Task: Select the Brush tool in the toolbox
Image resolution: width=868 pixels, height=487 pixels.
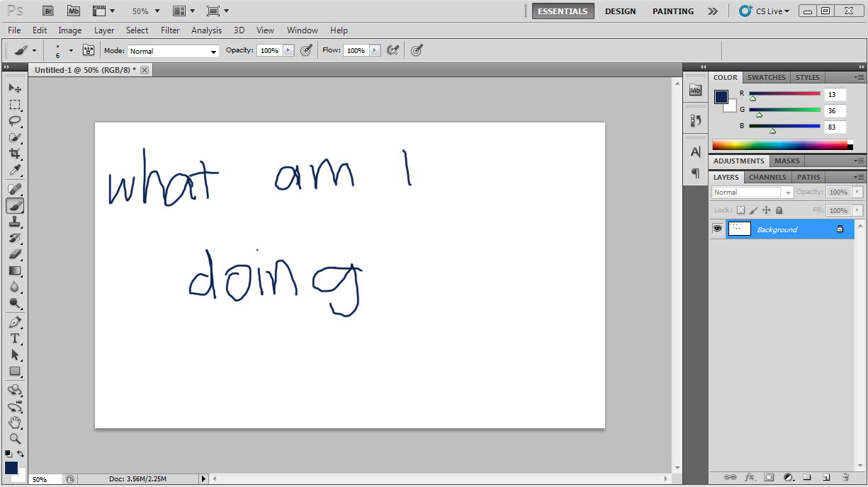Action: (15, 205)
